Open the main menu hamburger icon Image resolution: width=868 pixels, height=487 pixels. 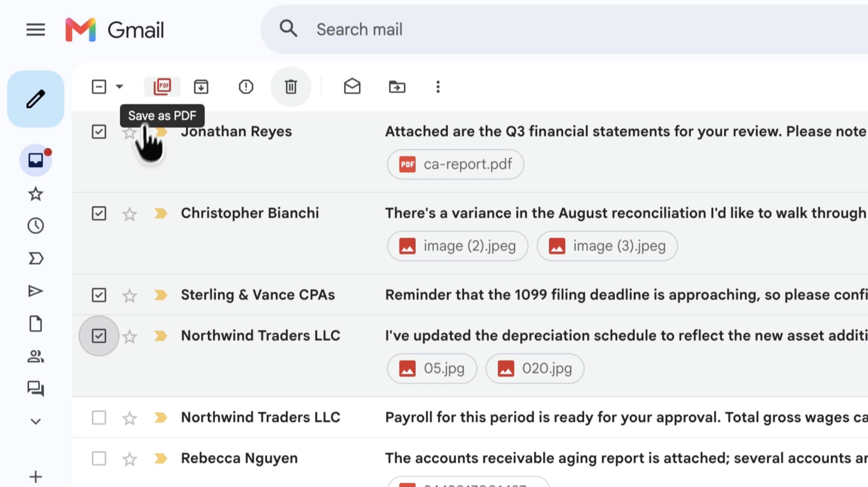click(36, 30)
